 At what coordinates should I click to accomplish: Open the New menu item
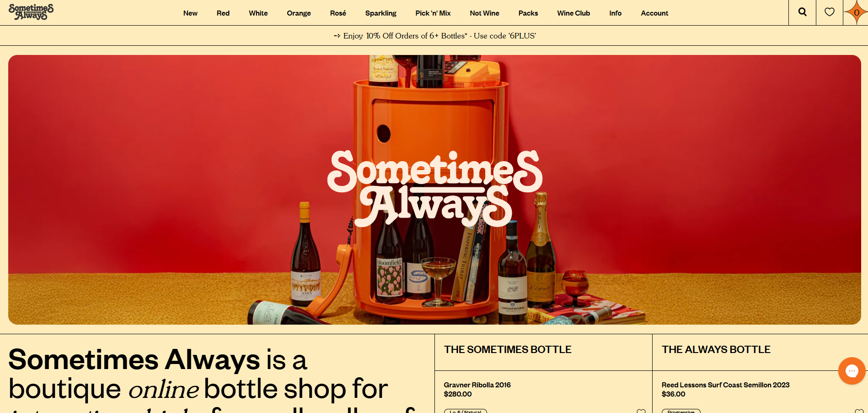(190, 13)
